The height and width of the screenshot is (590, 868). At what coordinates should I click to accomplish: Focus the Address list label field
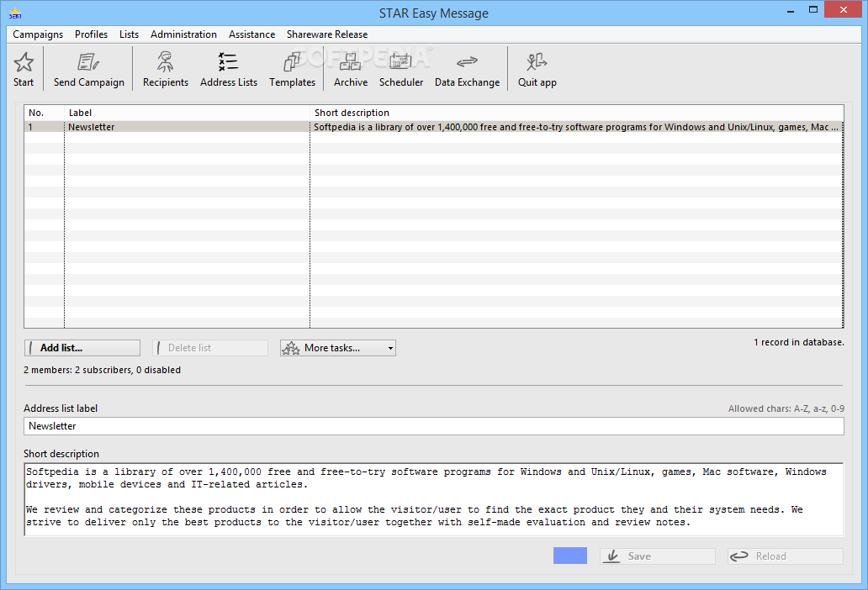coord(434,426)
